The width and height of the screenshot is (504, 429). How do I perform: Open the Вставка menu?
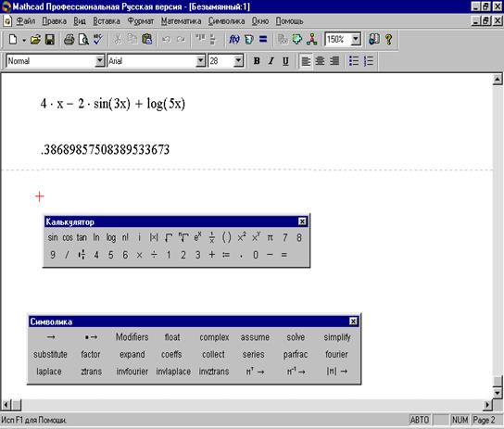click(x=107, y=21)
